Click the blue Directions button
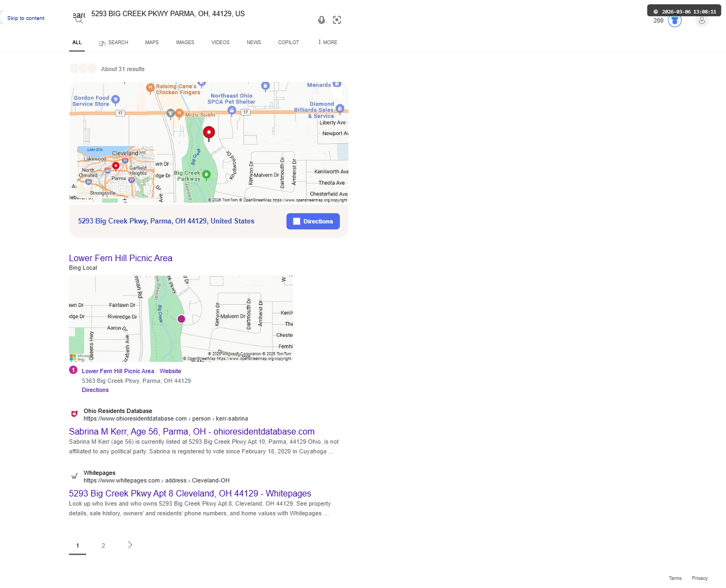This screenshot has height=588, width=726. coord(313,221)
